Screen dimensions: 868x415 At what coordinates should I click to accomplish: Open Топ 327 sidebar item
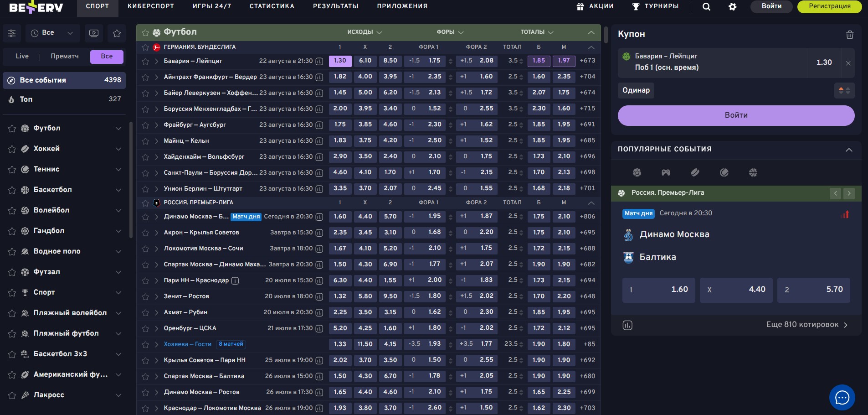click(x=64, y=99)
